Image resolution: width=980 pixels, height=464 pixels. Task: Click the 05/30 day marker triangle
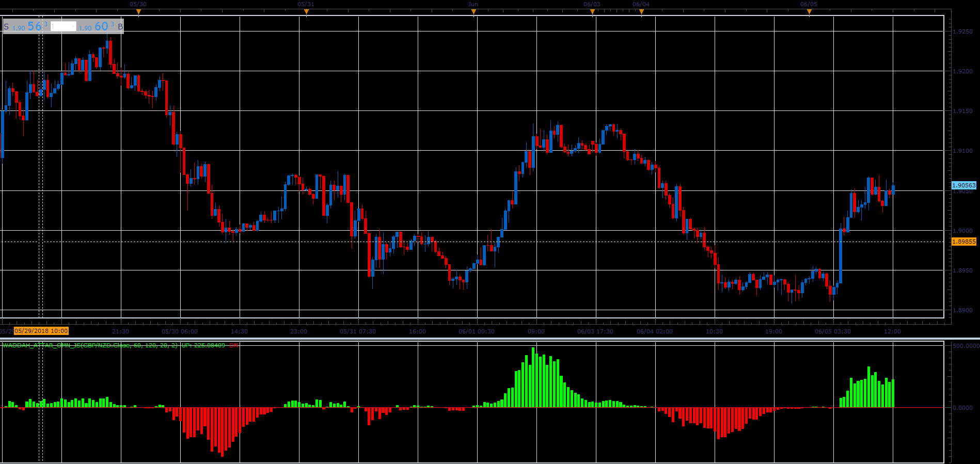click(x=138, y=12)
